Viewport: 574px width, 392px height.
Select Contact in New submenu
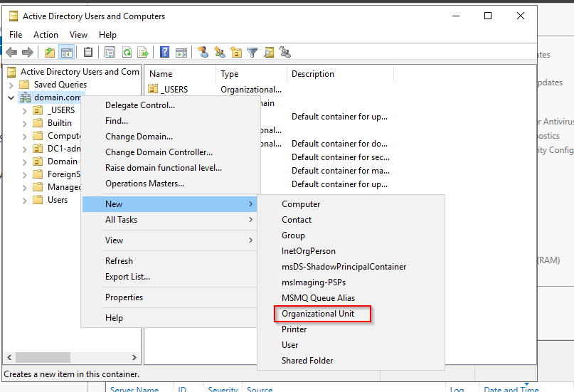coord(351,220)
